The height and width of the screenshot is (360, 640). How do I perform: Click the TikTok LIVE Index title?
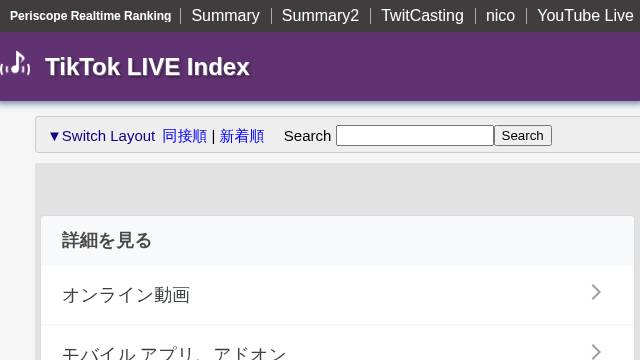click(147, 67)
